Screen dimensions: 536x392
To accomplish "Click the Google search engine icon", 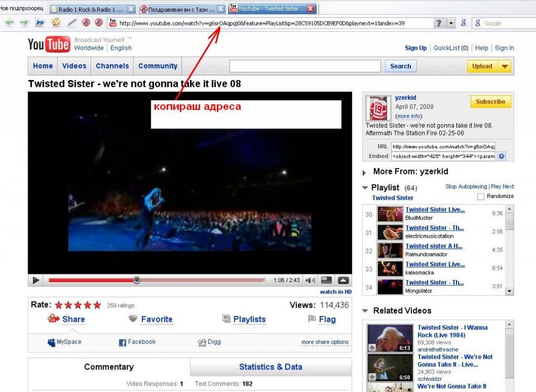I will 478,23.
